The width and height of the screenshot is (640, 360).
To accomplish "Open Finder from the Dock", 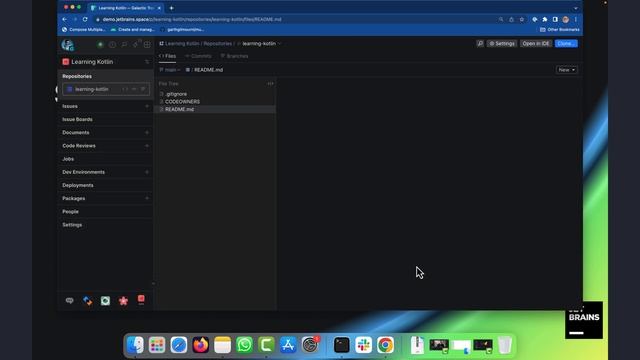I will 135,345.
